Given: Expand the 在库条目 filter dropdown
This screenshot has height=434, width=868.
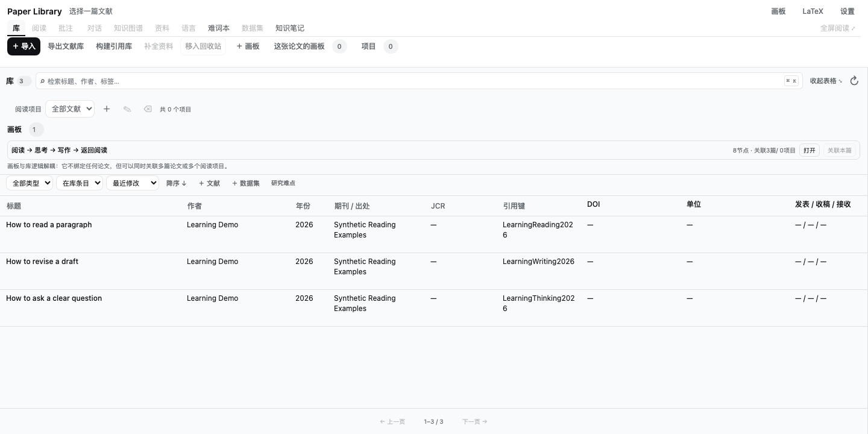Looking at the screenshot, I should (80, 183).
